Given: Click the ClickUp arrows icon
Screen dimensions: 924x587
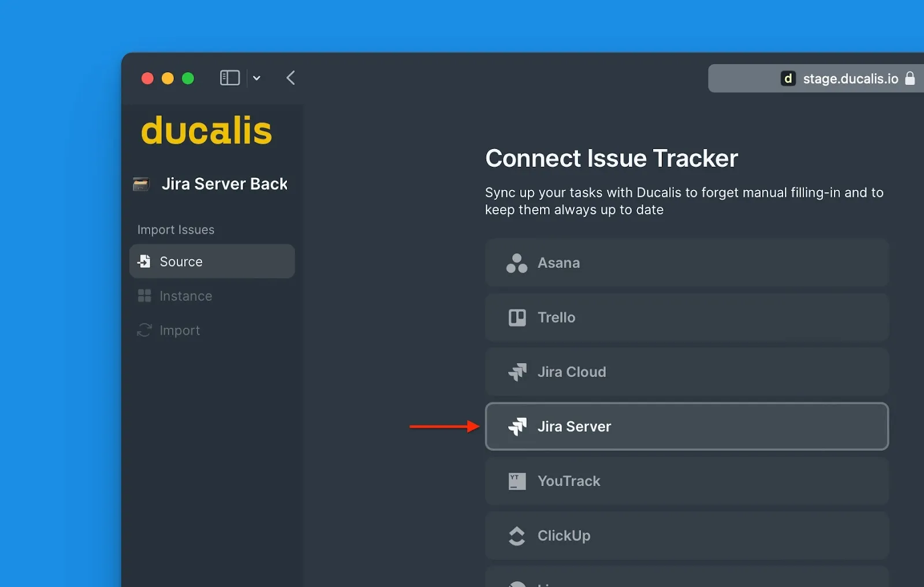Looking at the screenshot, I should tap(517, 536).
